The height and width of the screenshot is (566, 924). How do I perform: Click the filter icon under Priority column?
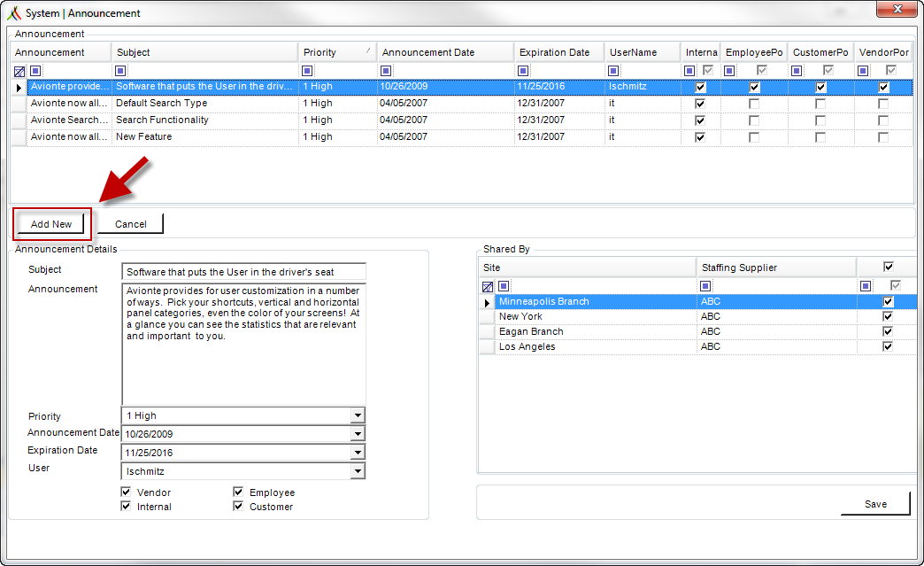pos(306,71)
